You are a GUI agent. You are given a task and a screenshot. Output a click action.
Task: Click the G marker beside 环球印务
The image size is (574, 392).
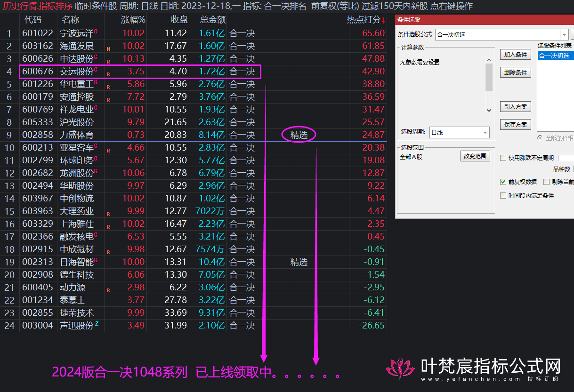point(96,158)
